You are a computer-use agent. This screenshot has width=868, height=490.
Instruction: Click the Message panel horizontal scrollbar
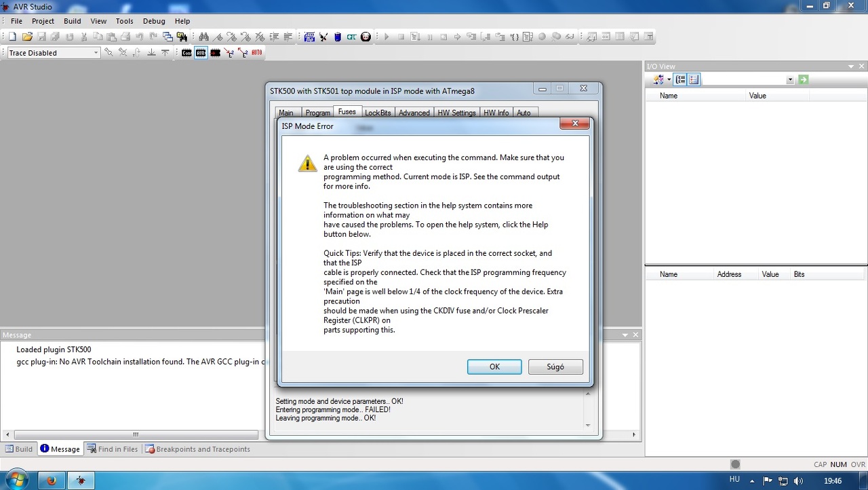pyautogui.click(x=136, y=435)
